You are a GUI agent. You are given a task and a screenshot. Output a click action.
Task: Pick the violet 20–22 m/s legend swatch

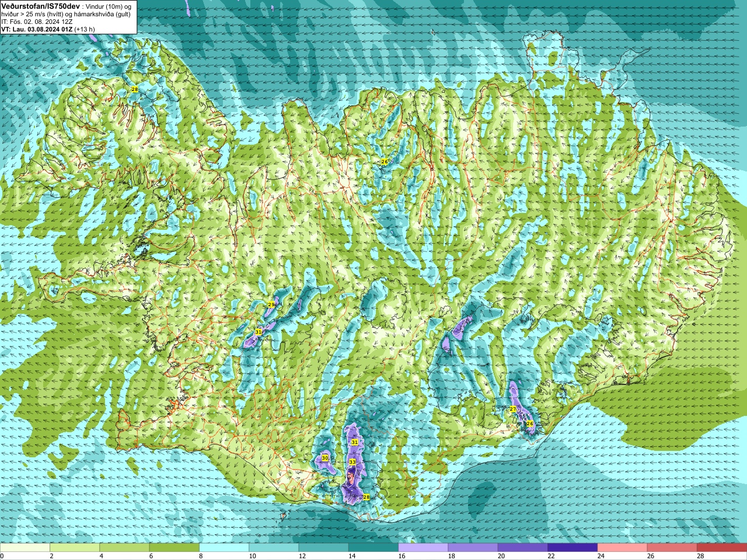tap(523, 548)
